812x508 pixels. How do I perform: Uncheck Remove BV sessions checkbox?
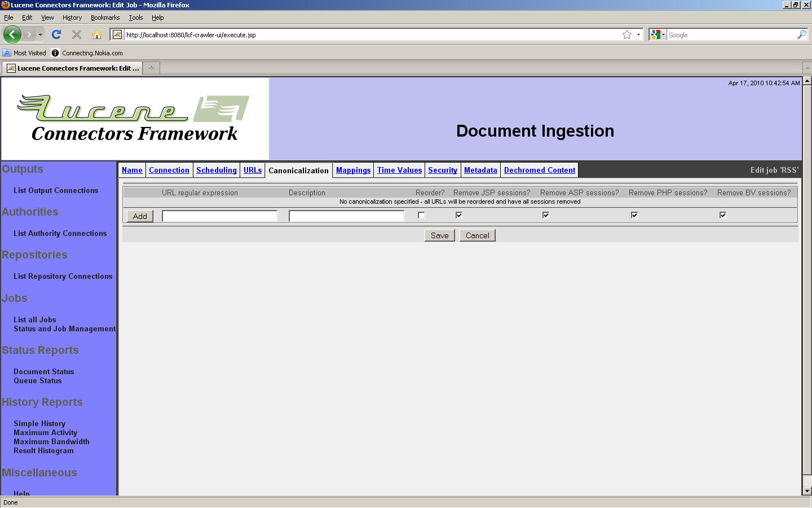[723, 215]
